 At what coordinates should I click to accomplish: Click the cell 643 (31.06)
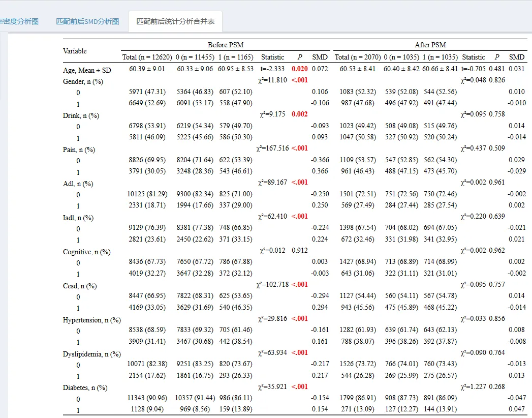tap(358, 273)
